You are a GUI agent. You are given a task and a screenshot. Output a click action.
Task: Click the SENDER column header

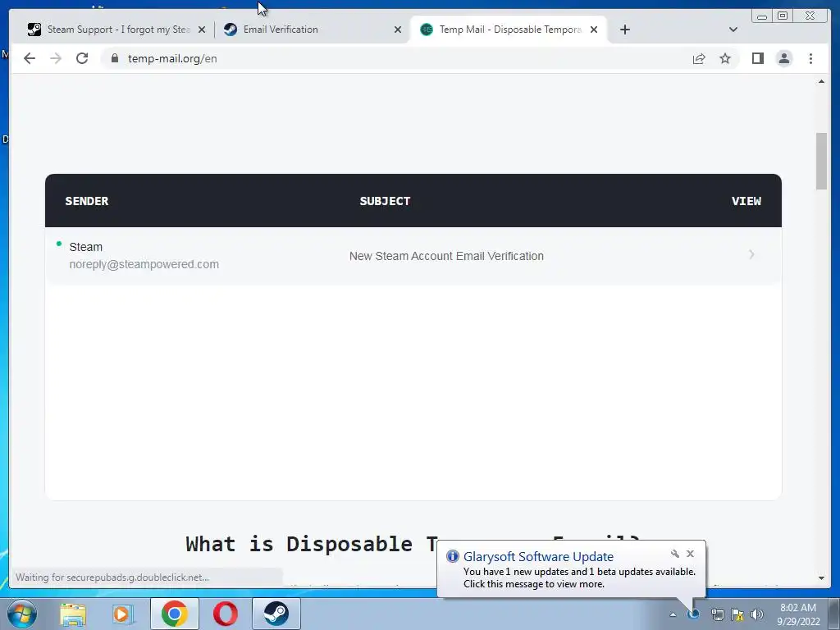87,201
